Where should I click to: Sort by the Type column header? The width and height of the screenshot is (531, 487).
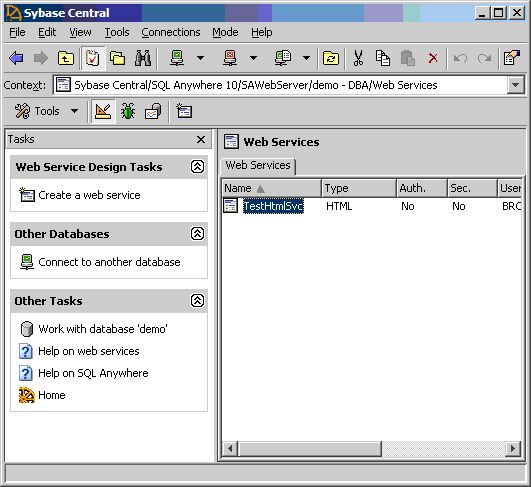359,188
